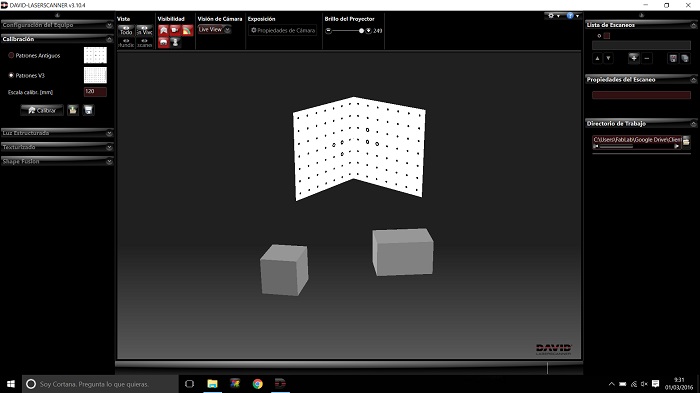
Task: Open the action center notification icon
Action: (655, 384)
